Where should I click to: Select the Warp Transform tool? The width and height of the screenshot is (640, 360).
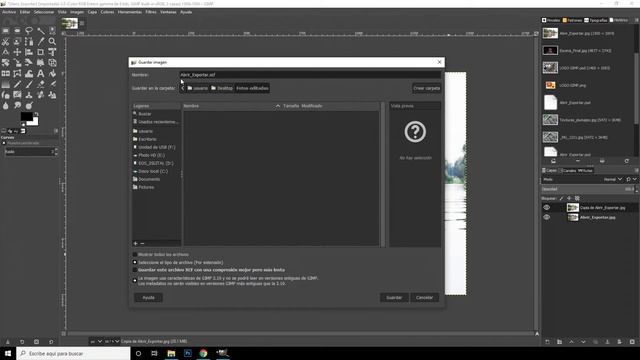pos(29,74)
